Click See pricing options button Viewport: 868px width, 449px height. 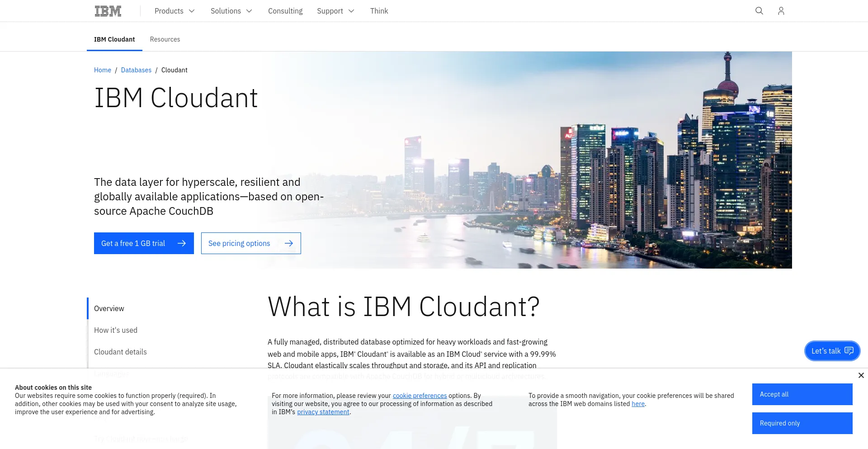point(251,243)
